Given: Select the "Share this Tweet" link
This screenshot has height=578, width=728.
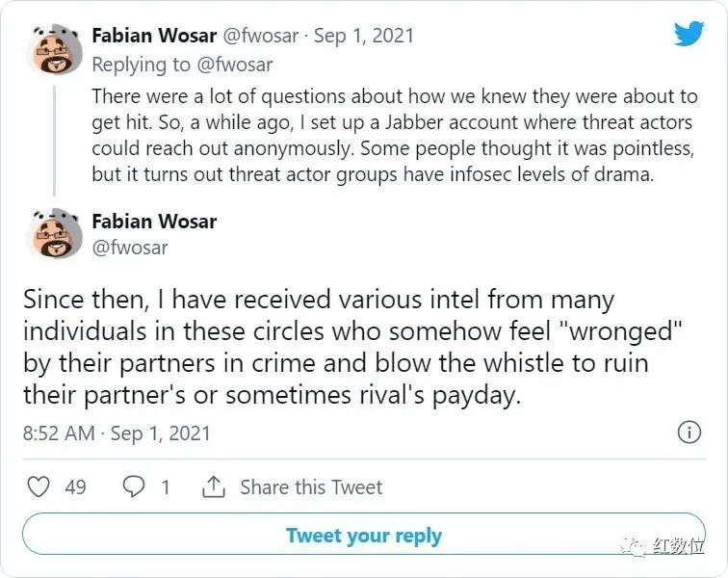Looking at the screenshot, I should (x=311, y=487).
